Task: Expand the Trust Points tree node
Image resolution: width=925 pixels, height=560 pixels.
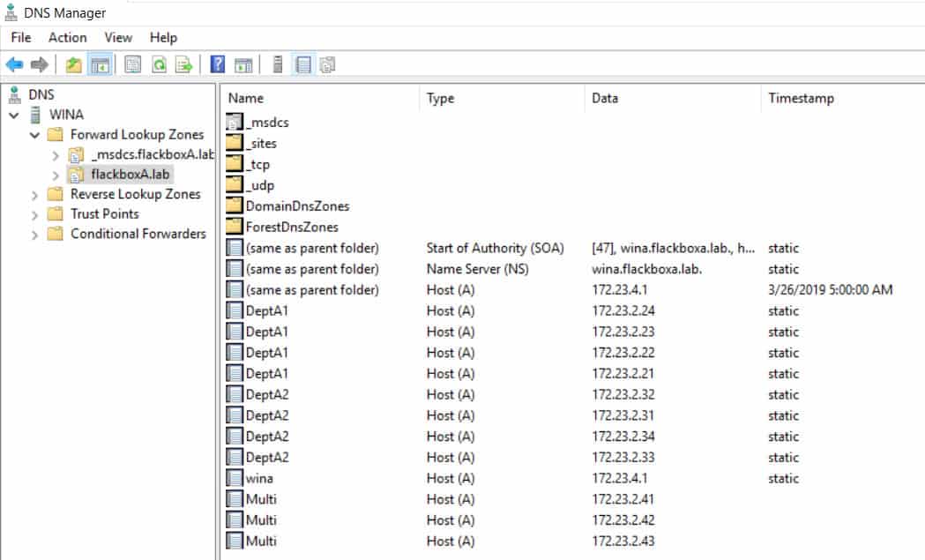Action: [35, 214]
